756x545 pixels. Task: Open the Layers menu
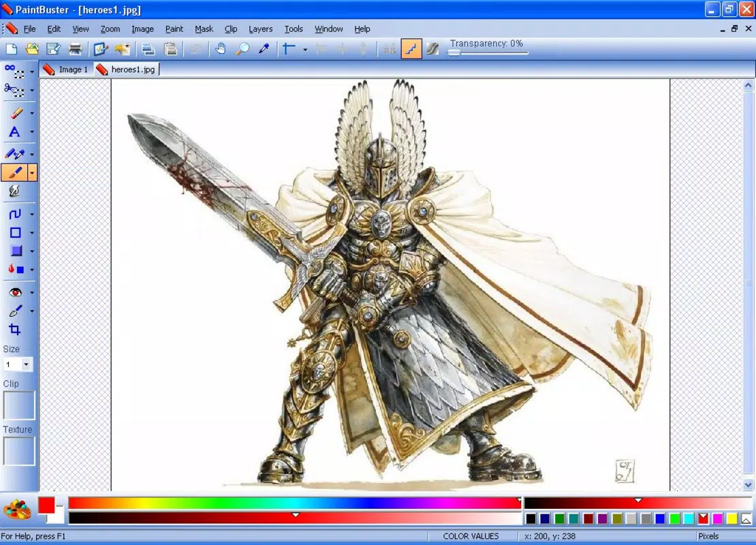(x=260, y=29)
